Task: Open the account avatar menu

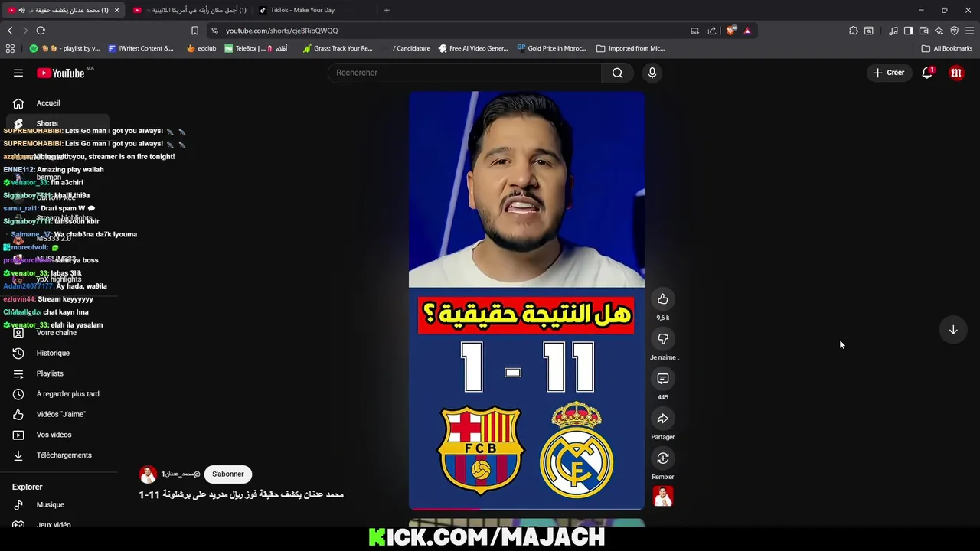Action: click(x=956, y=73)
